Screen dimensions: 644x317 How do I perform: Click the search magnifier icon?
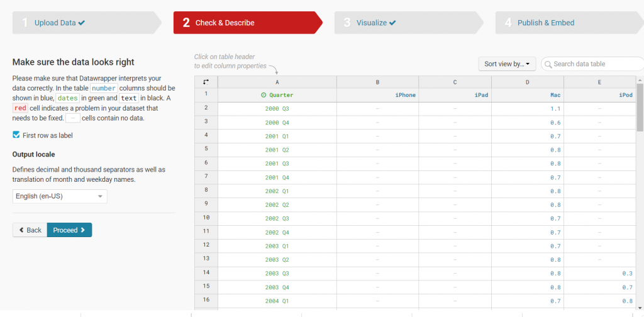(x=548, y=64)
